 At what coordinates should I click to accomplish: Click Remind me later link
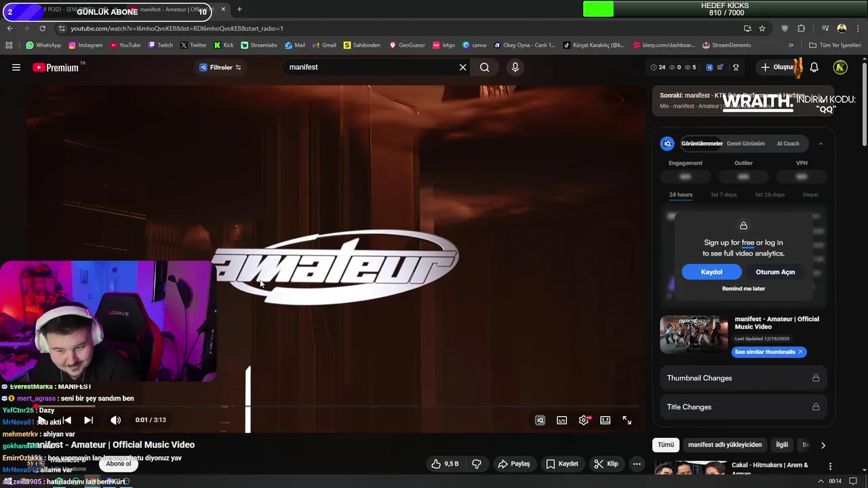tap(743, 289)
